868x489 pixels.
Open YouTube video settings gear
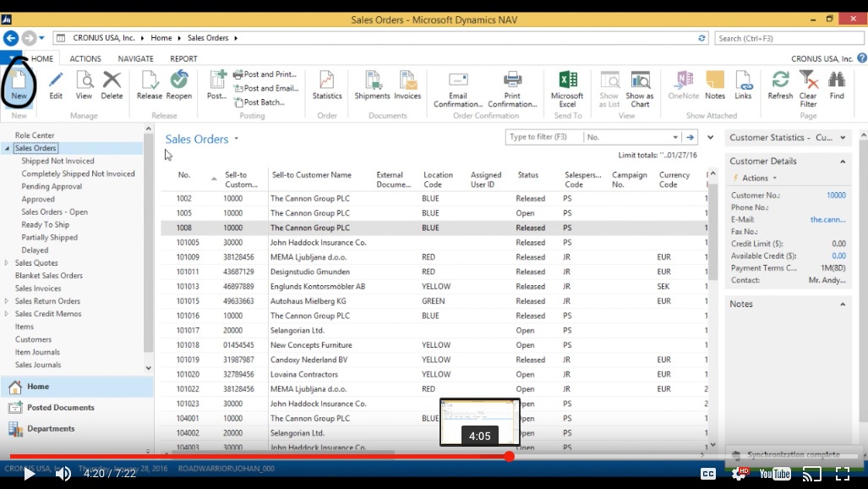pyautogui.click(x=740, y=474)
